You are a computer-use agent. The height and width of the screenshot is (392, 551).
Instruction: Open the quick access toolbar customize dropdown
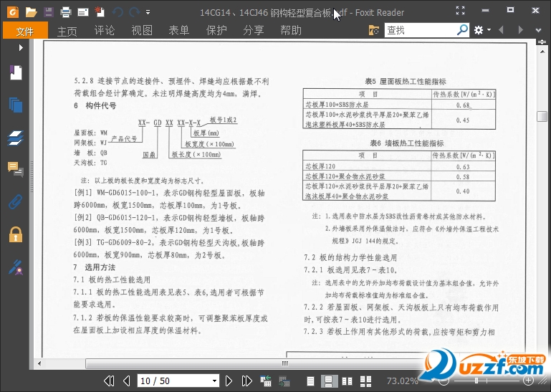point(148,12)
